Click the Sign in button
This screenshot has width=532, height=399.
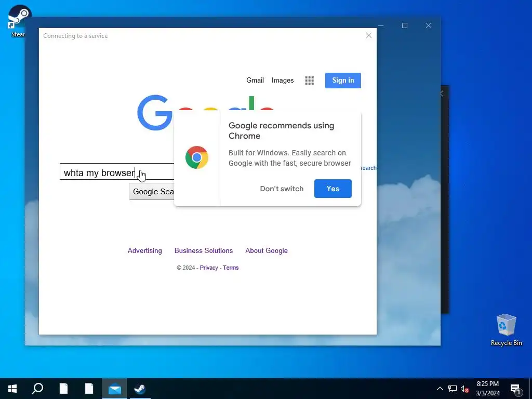(x=343, y=81)
